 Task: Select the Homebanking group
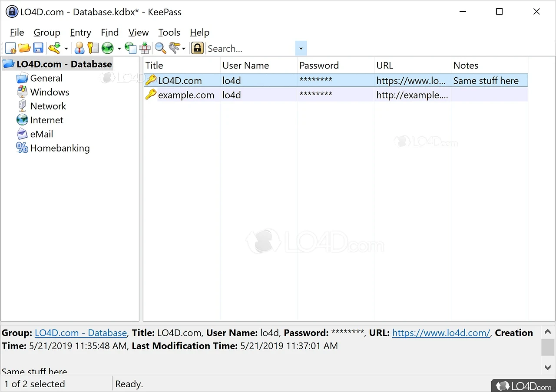60,148
